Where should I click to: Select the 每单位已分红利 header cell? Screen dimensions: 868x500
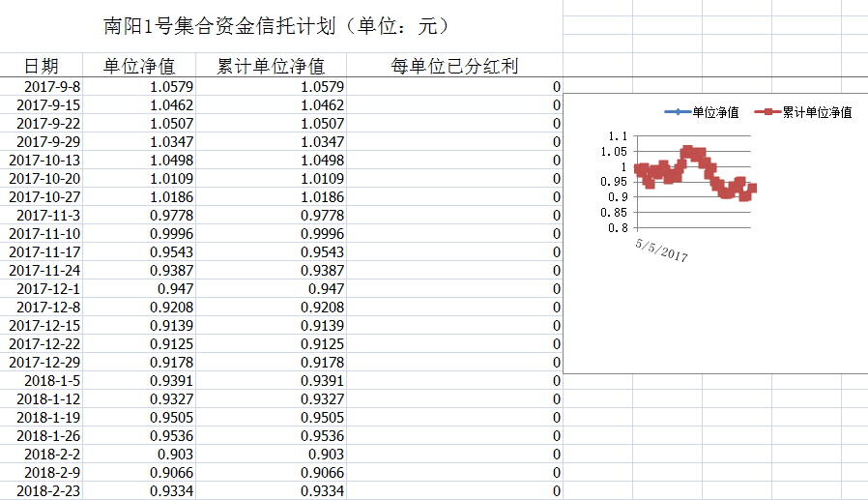[454, 66]
